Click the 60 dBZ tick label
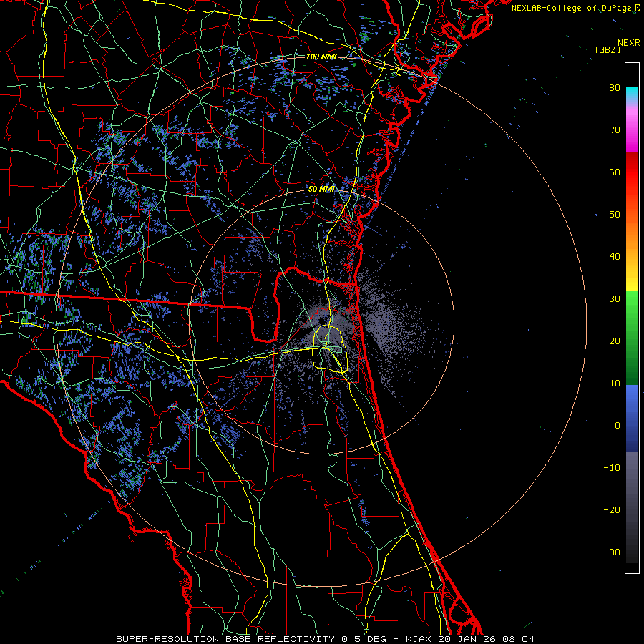Image resolution: width=644 pixels, height=644 pixels. 615,172
